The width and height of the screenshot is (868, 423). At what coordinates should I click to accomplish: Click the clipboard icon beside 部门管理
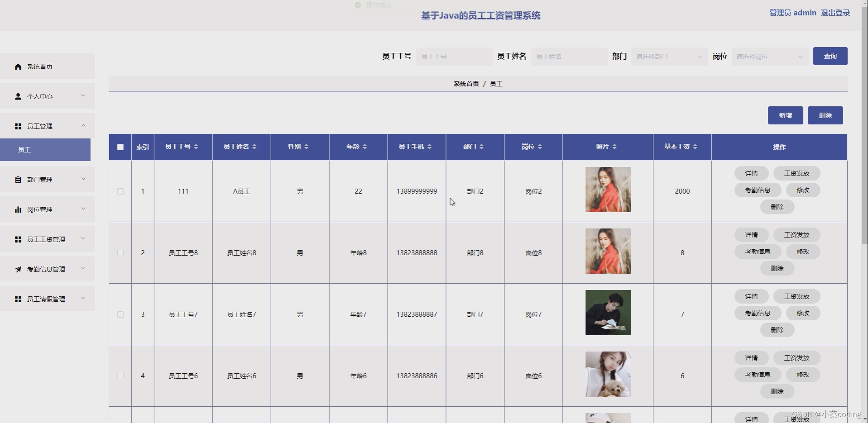click(18, 180)
